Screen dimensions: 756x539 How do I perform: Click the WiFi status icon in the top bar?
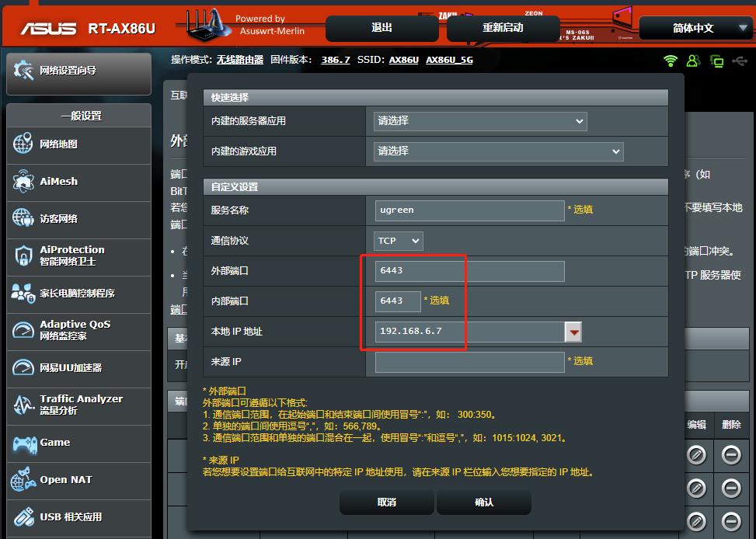point(670,61)
